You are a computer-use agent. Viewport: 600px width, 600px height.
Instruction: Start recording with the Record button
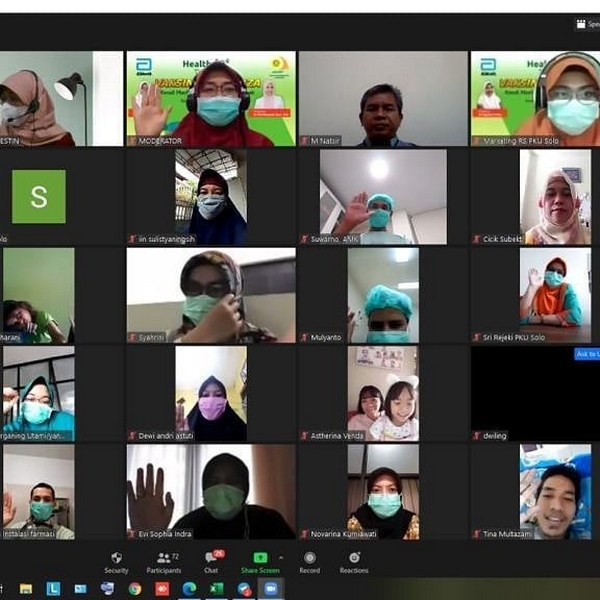click(x=310, y=560)
